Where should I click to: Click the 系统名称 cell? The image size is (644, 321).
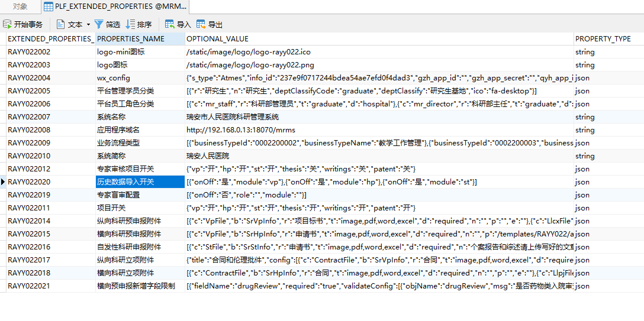click(140, 117)
